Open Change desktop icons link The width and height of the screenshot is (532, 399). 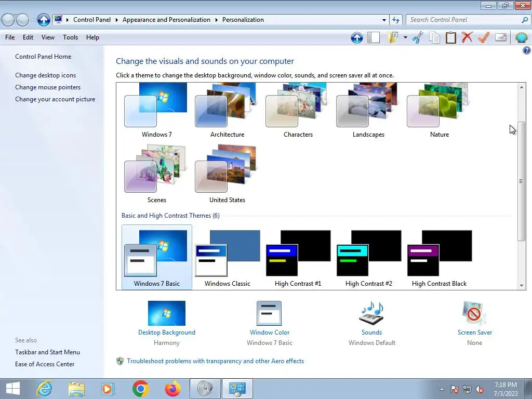click(x=46, y=75)
